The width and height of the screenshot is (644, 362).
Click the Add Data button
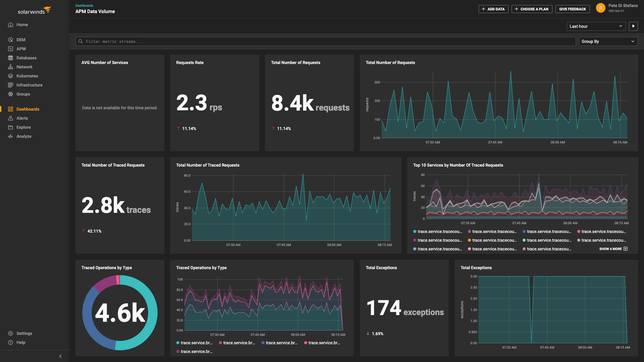coord(493,9)
